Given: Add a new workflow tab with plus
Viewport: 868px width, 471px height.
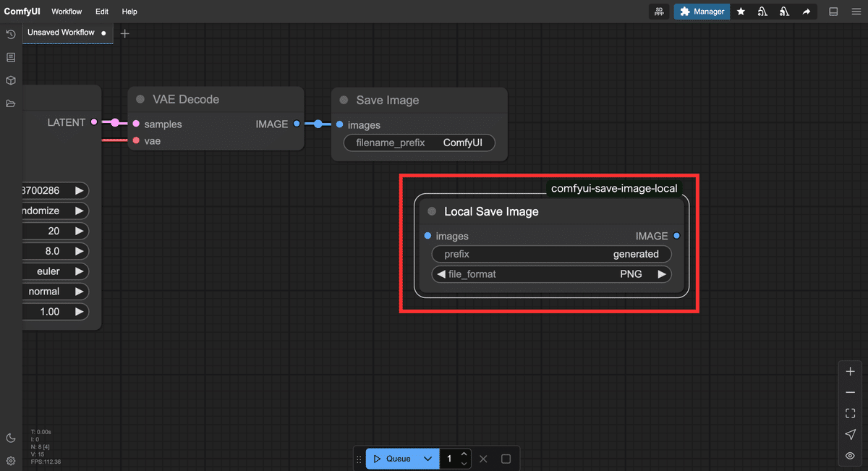Looking at the screenshot, I should [x=124, y=33].
